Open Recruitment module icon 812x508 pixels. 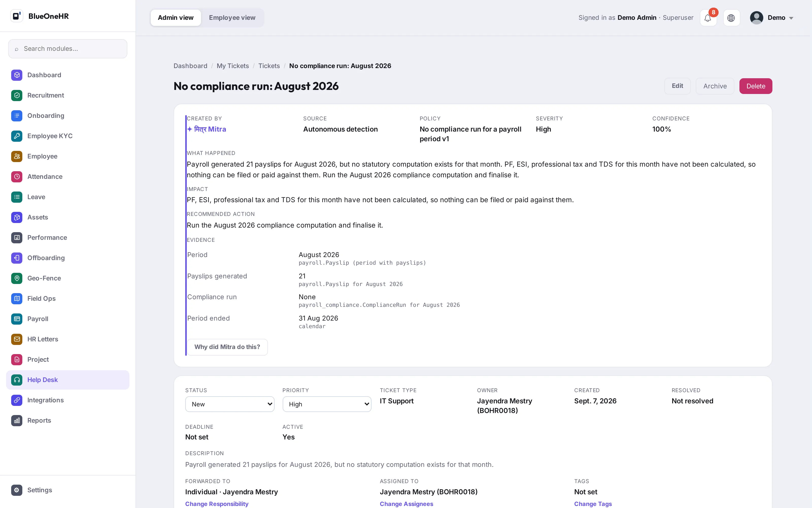(17, 96)
